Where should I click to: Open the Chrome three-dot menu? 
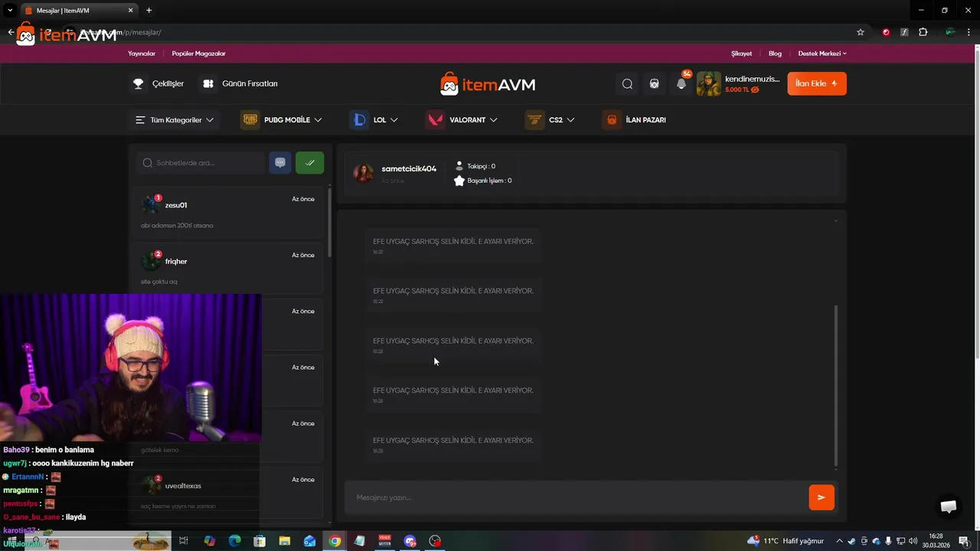(x=969, y=32)
